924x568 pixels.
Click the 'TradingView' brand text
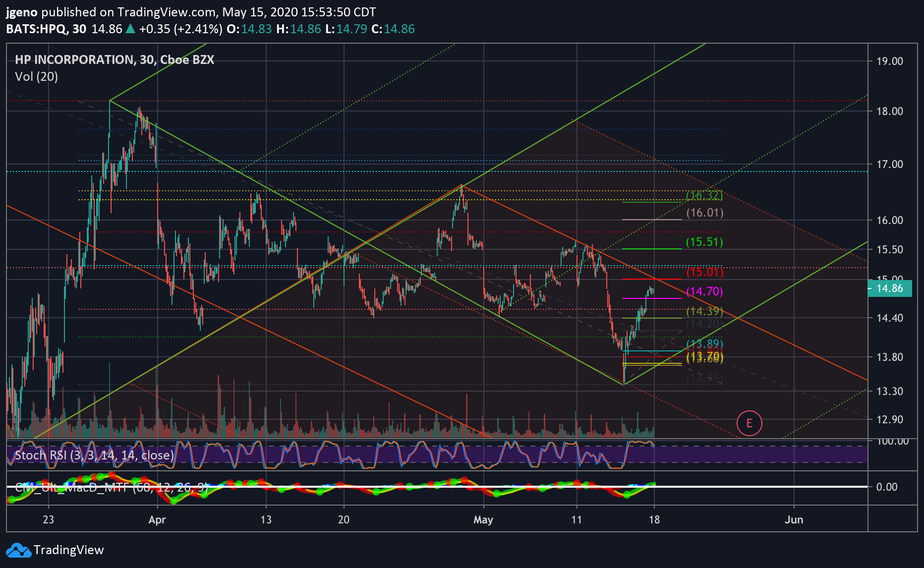tap(69, 550)
